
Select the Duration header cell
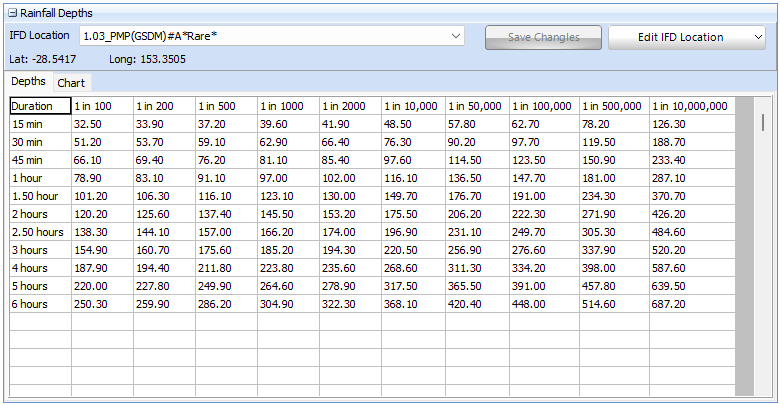pos(40,105)
